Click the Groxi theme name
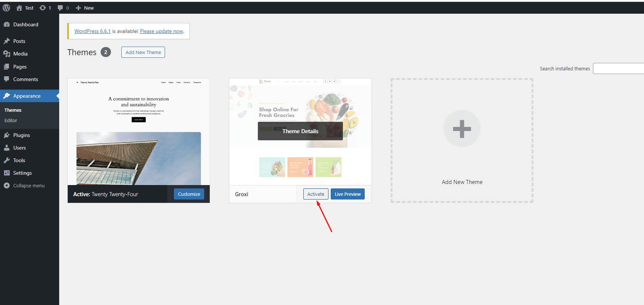The width and height of the screenshot is (644, 305). point(242,194)
